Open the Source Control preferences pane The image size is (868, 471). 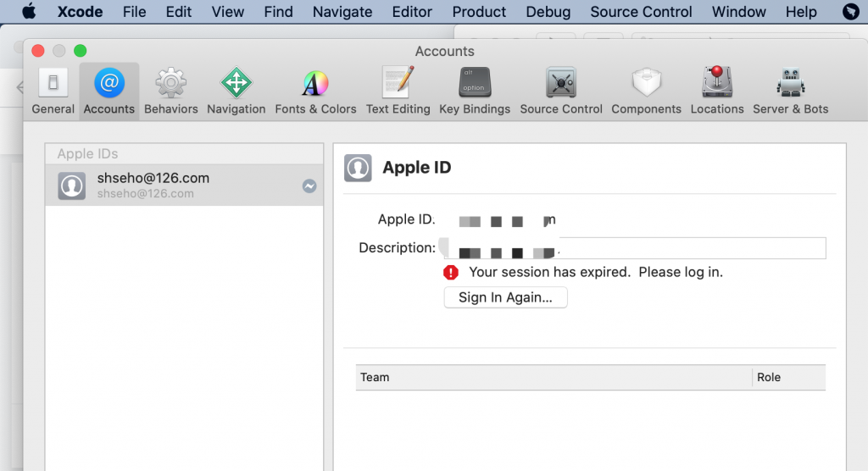(x=561, y=91)
